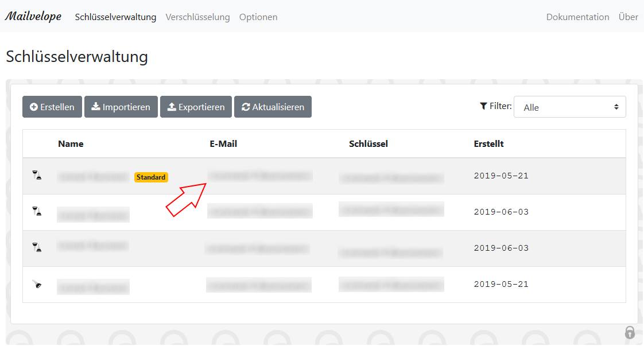This screenshot has width=644, height=346.
Task: Click the Aktualisieren button
Action: (x=273, y=107)
